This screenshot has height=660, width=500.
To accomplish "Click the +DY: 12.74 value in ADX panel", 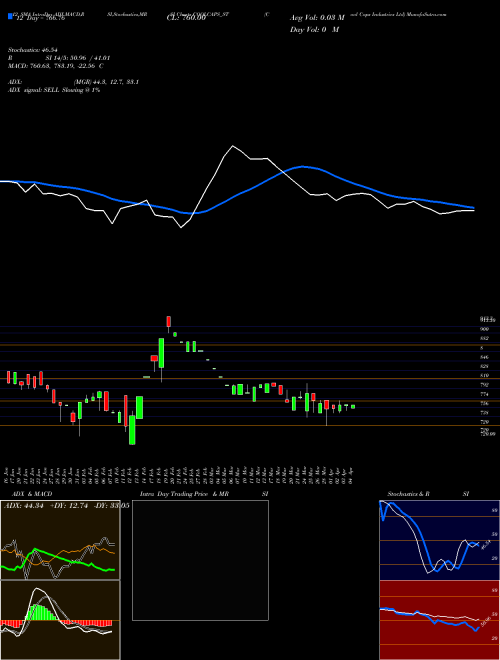I will [x=69, y=506].
